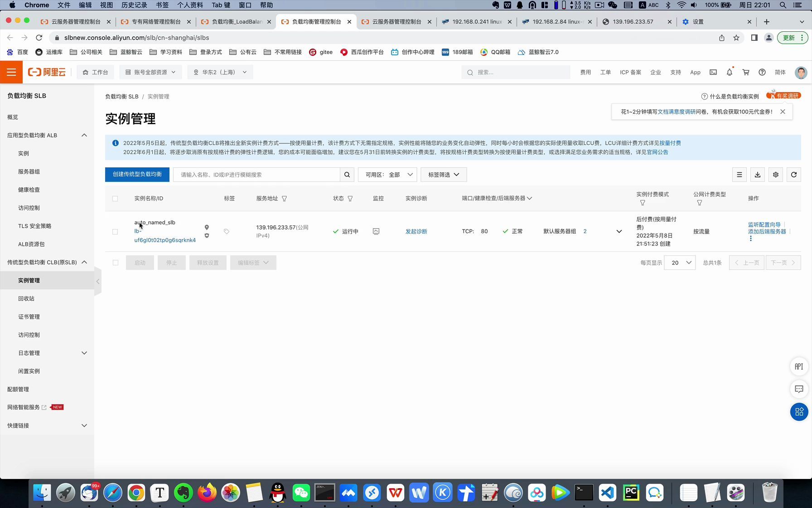812x508 pixels.
Task: Click the tag icon in instance row
Action: 227,231
